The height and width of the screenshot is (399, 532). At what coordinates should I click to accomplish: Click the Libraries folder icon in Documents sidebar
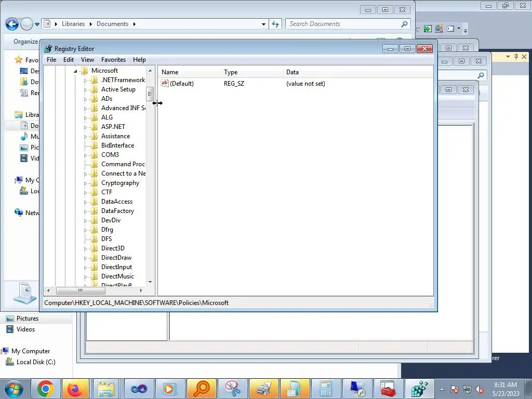[18, 115]
